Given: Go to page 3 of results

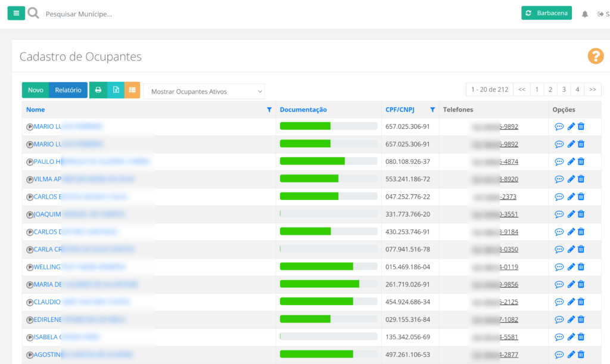Looking at the screenshot, I should pyautogui.click(x=564, y=89).
